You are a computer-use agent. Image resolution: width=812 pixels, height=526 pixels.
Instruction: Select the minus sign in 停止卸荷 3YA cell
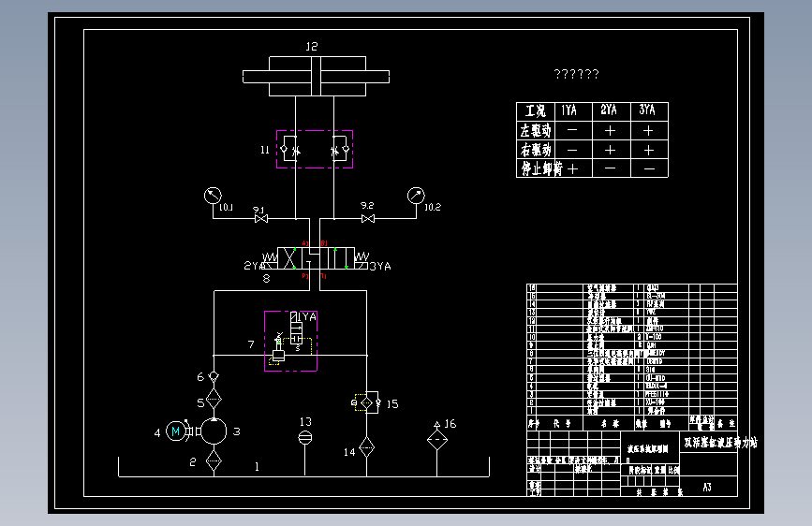[x=649, y=168]
